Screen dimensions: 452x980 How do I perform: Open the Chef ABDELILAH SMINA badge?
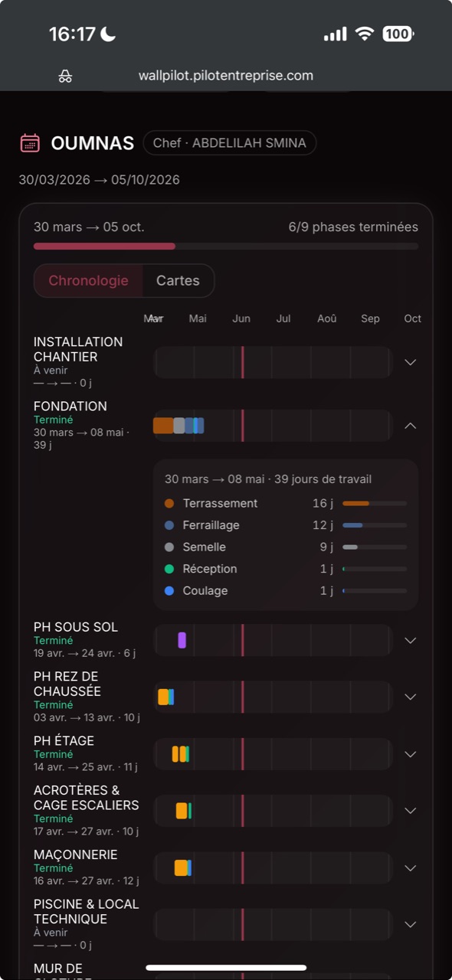click(x=229, y=143)
